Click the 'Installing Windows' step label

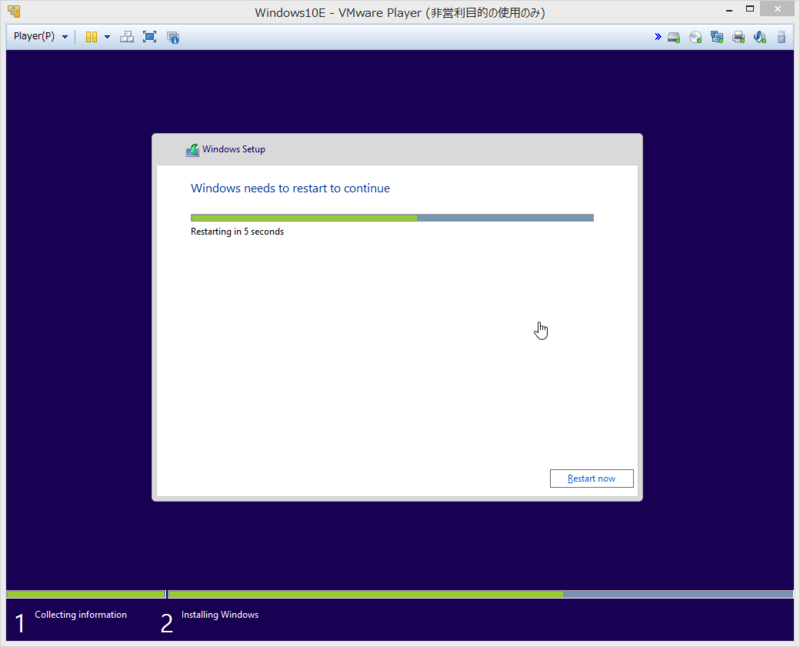tap(220, 615)
